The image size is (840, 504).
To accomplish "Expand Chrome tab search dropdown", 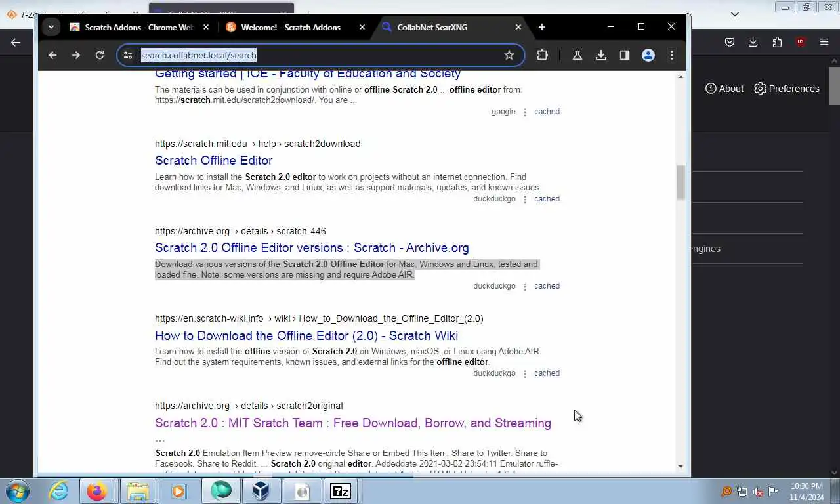I will click(x=51, y=27).
